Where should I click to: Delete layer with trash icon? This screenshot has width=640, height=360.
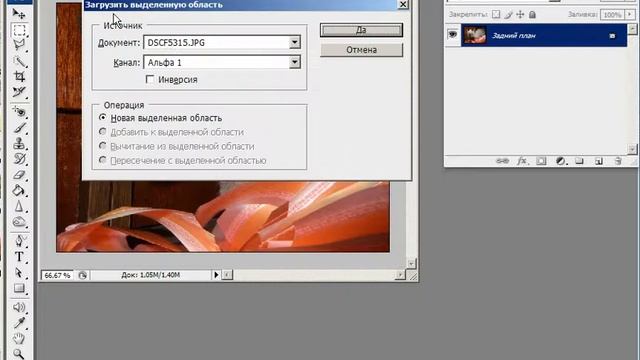pos(618,161)
